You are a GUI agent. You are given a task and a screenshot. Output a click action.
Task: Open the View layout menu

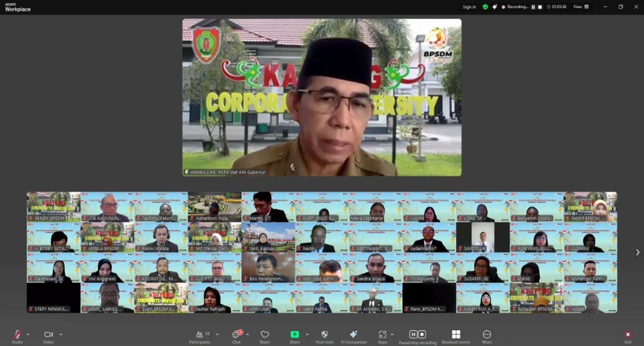(x=581, y=7)
